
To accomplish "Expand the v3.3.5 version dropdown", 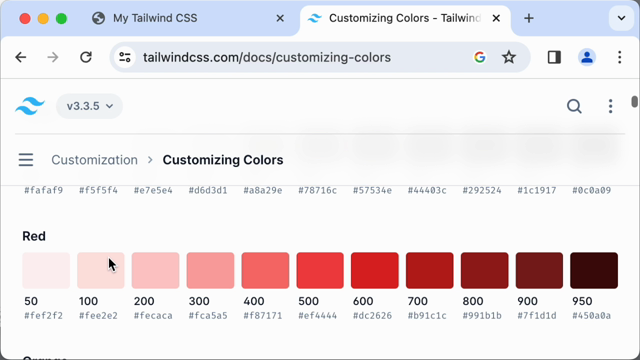I will [89, 106].
